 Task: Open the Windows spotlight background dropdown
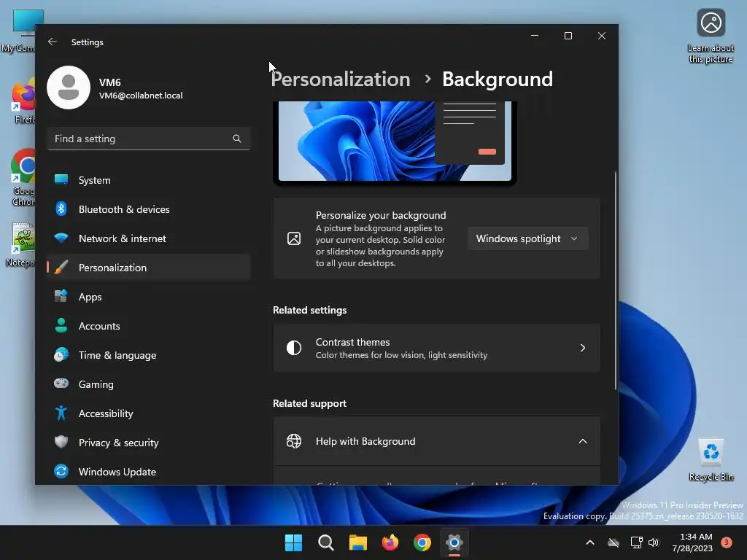coord(528,238)
